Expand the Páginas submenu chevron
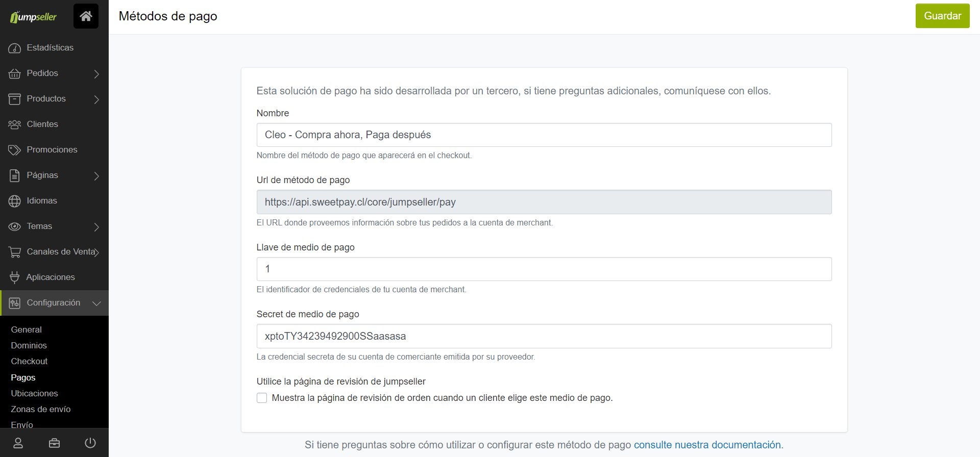 [96, 176]
